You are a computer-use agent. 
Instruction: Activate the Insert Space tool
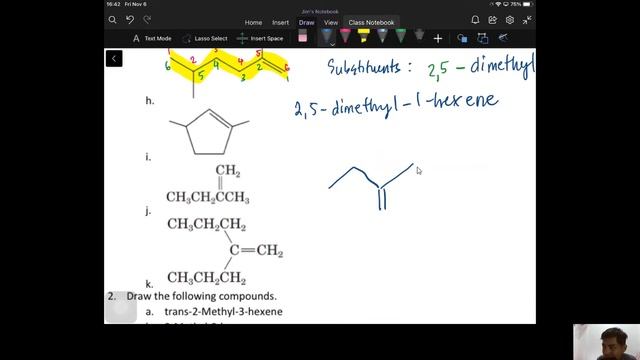click(260, 38)
